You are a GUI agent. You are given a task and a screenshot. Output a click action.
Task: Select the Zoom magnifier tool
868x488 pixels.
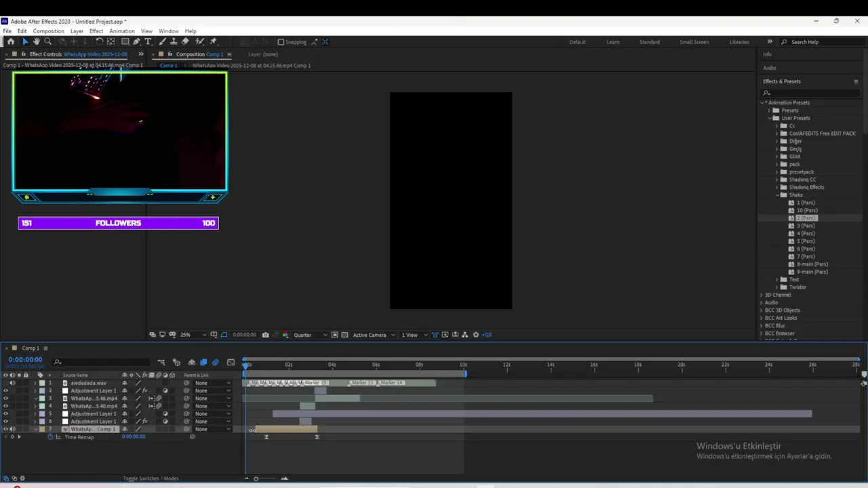[x=47, y=42]
